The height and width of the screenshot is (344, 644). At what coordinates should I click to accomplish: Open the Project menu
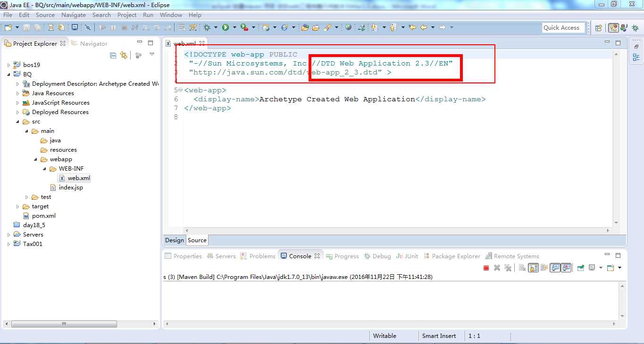127,15
